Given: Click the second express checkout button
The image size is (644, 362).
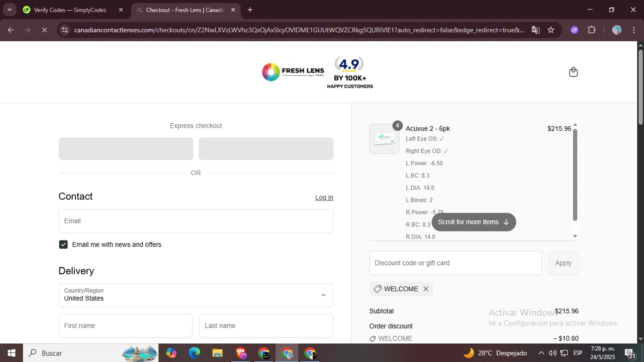Looking at the screenshot, I should 266,149.
